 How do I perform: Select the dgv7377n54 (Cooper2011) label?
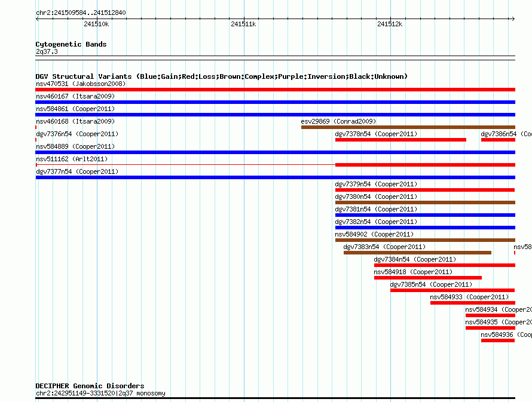point(77,171)
